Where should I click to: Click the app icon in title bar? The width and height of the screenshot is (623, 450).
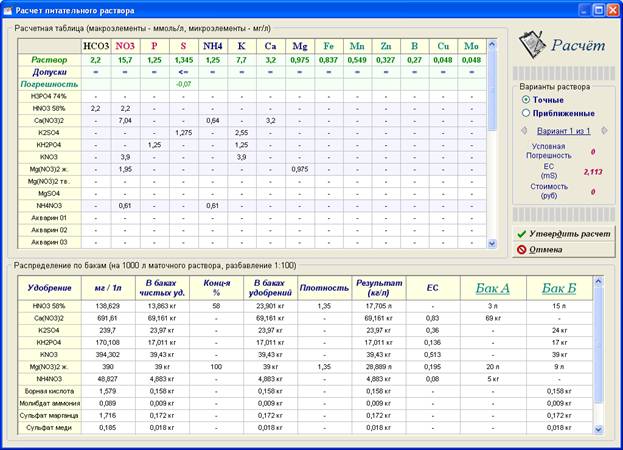point(8,10)
